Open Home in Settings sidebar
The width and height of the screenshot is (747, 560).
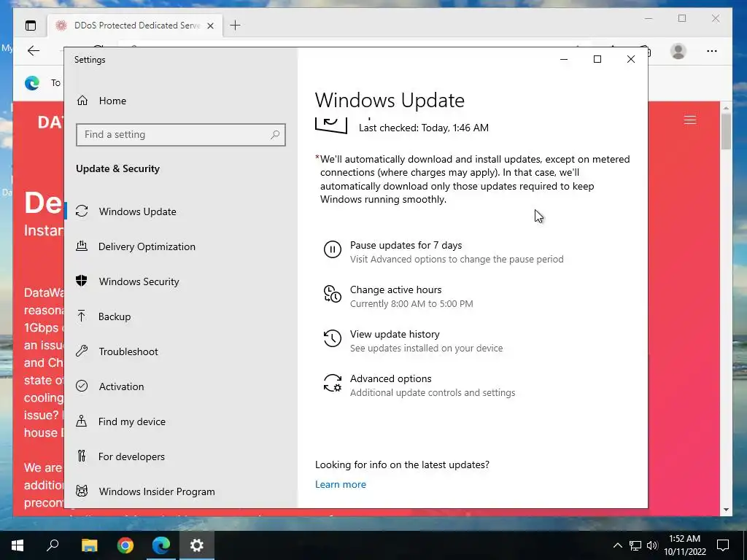coord(181,101)
